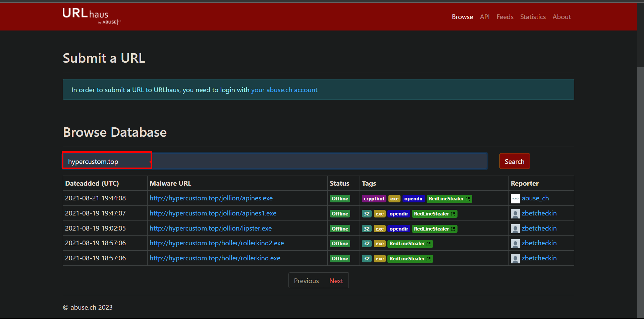Open the apines.exe malware URL link

[211, 198]
